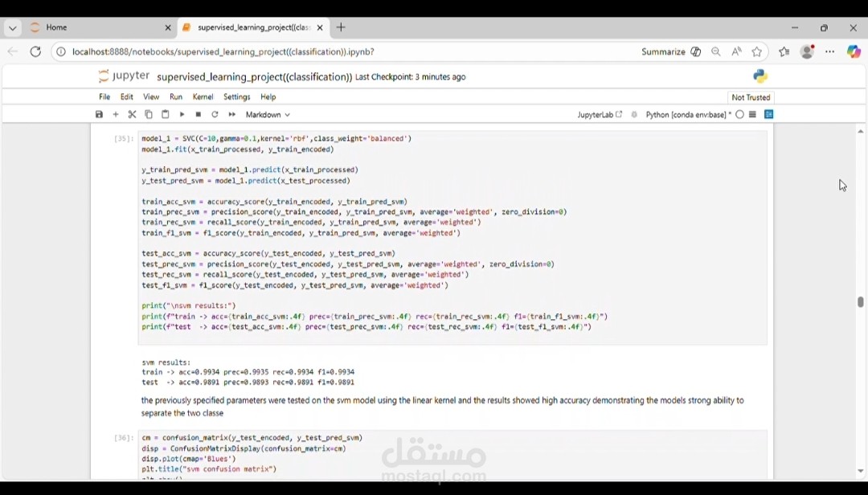The image size is (868, 495).
Task: Open the Settings menu
Action: point(237,97)
